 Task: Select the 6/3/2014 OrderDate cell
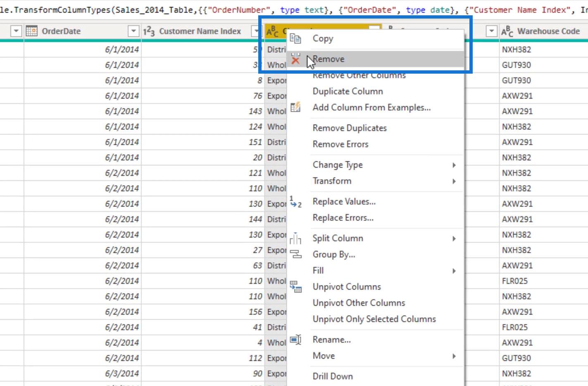(82, 373)
